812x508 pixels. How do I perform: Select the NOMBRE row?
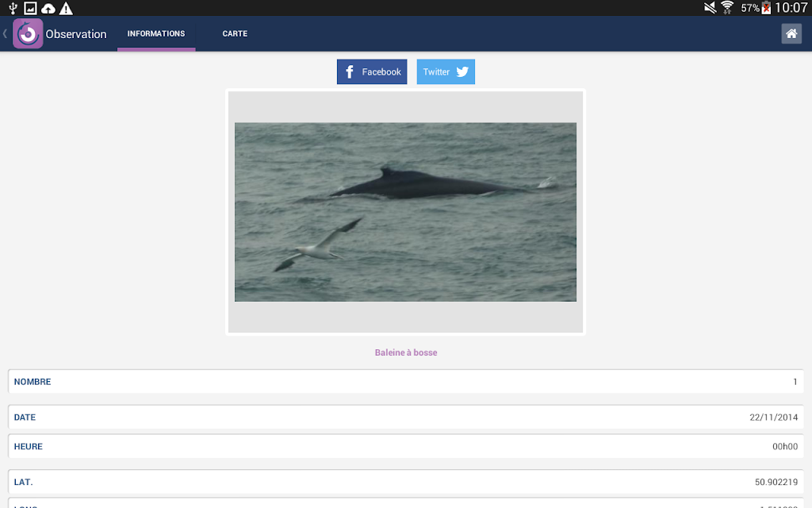coord(406,382)
